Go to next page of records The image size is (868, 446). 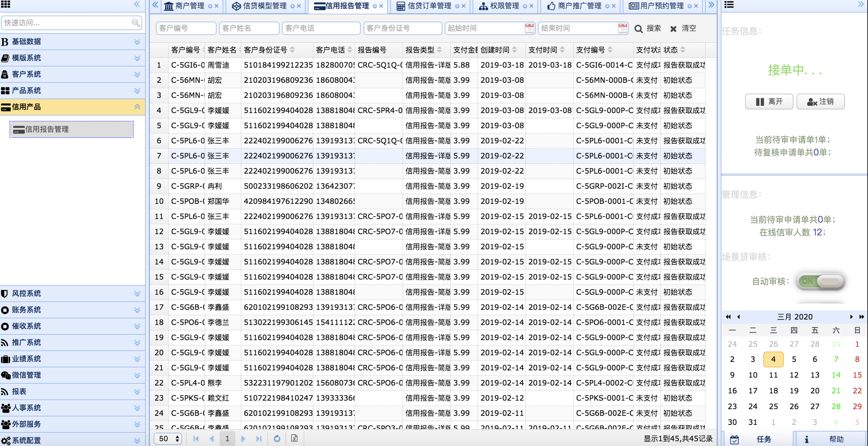[243, 438]
